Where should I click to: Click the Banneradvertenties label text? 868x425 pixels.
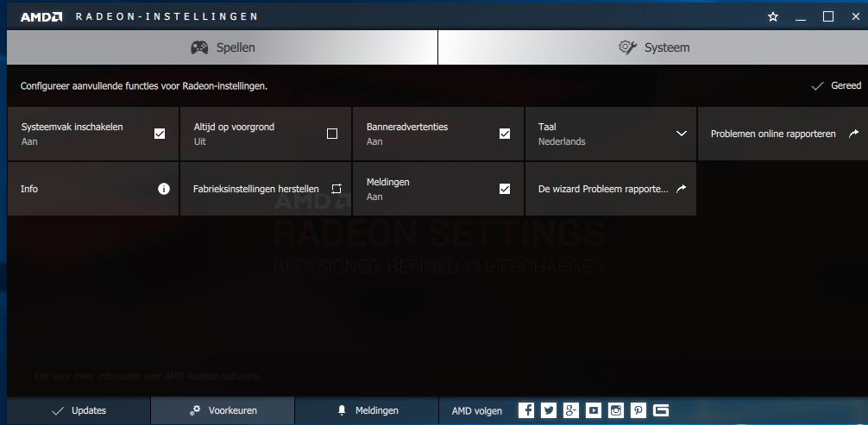[407, 127]
